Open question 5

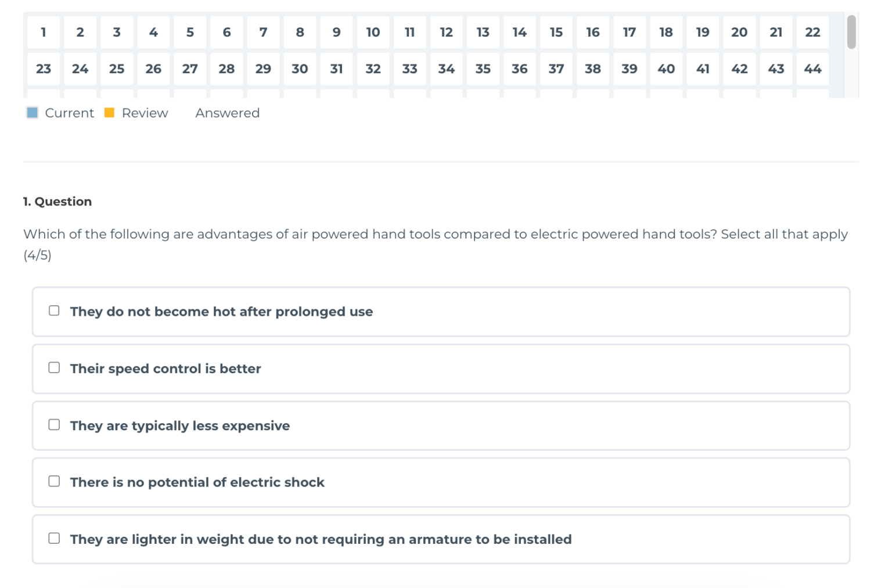tap(190, 33)
